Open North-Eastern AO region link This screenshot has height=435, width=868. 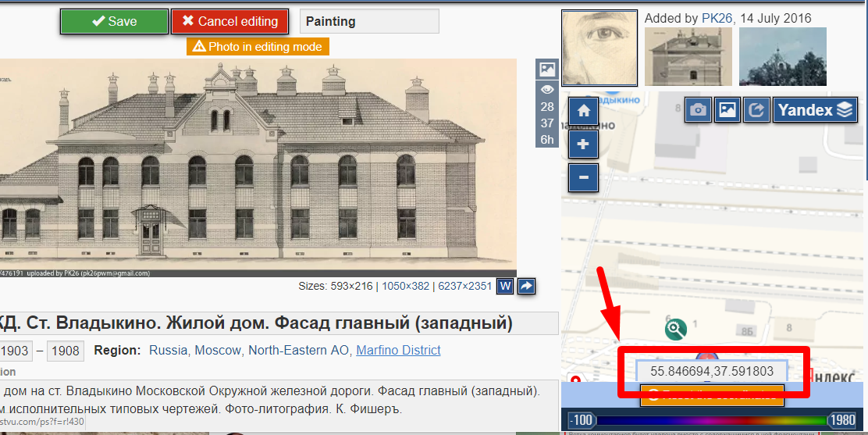point(298,350)
